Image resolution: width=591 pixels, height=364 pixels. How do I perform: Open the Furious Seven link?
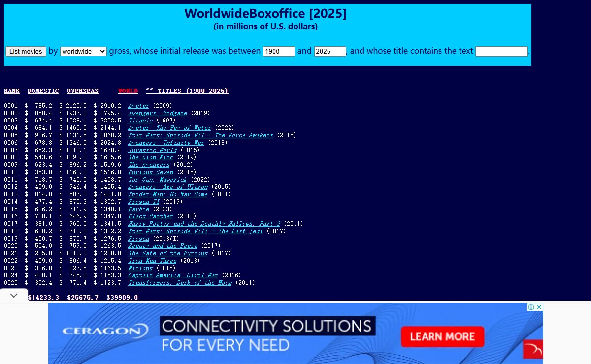click(x=151, y=172)
